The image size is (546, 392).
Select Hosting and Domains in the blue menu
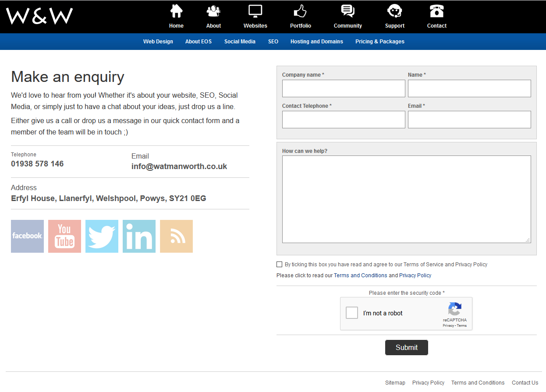(316, 41)
